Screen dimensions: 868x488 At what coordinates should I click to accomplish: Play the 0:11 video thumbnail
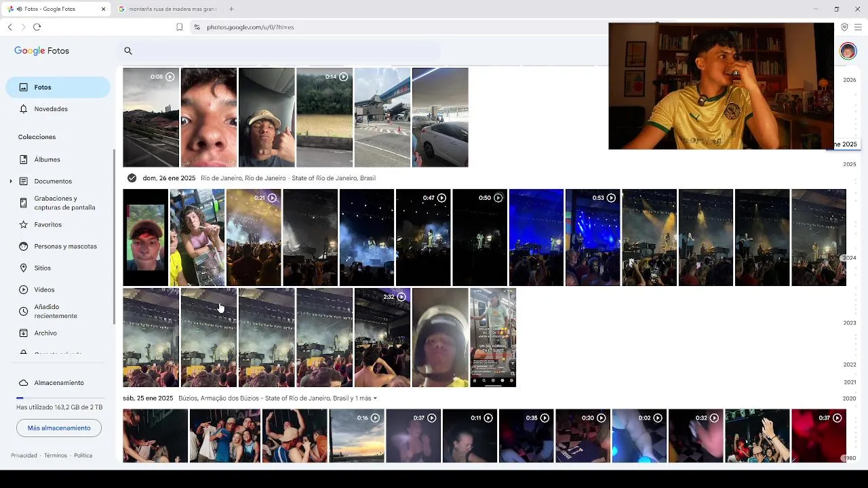pos(469,436)
